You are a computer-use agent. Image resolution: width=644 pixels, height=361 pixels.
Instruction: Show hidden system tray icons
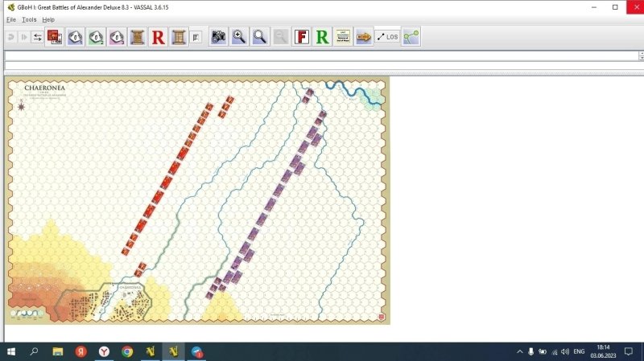[x=519, y=351]
